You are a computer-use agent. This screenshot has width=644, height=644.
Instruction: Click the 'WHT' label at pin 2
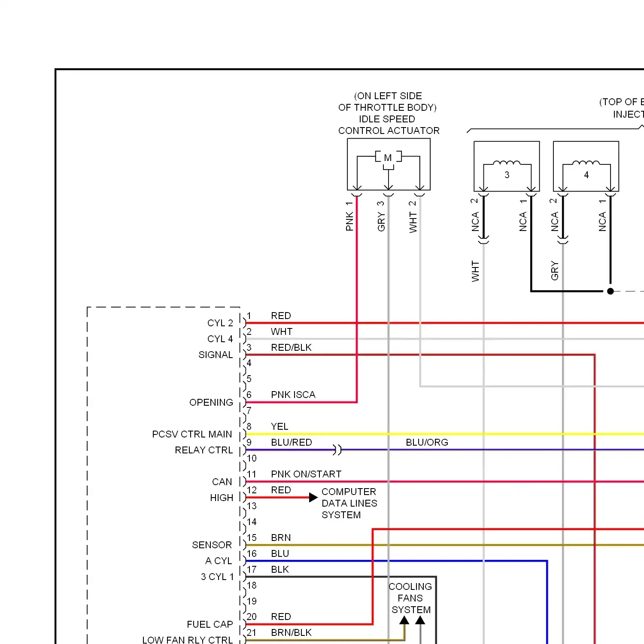(x=282, y=331)
